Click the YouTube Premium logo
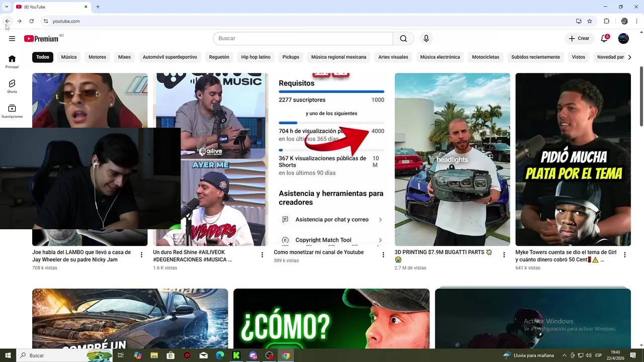The image size is (644, 362). coord(41,39)
